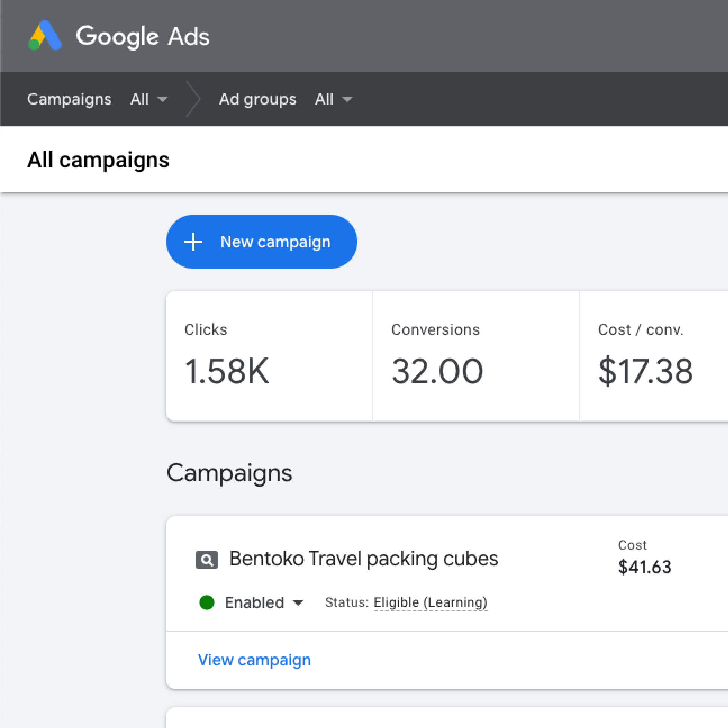Click the green Enabled status dot
The width and height of the screenshot is (728, 728).
pyautogui.click(x=206, y=602)
